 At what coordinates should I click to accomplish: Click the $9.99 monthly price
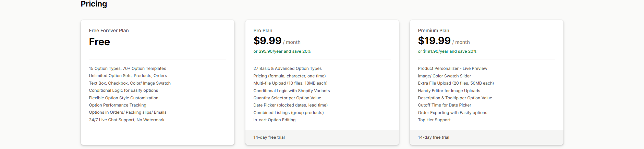coord(267,41)
